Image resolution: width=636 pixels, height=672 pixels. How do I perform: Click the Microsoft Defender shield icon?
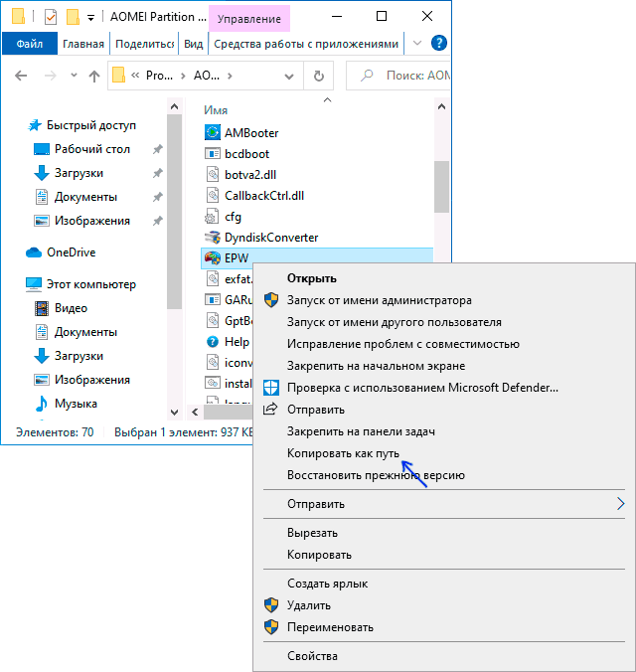pos(271,388)
